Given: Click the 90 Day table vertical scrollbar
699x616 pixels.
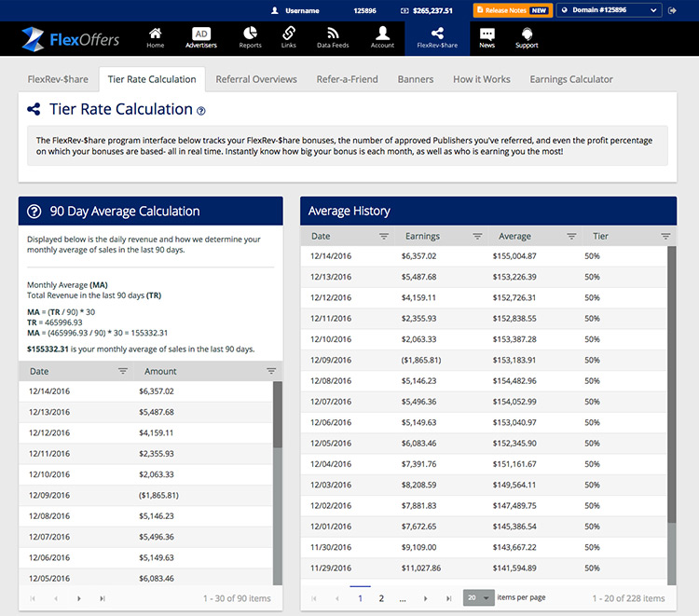Looking at the screenshot, I should tap(278, 483).
